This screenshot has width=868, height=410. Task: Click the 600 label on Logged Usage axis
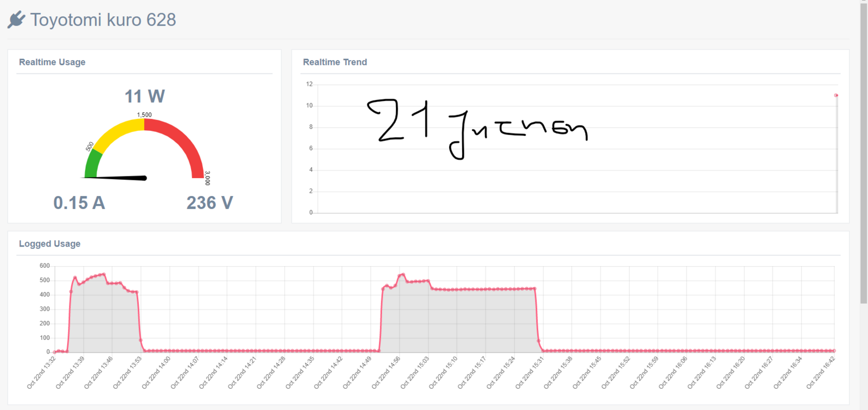[x=44, y=266]
